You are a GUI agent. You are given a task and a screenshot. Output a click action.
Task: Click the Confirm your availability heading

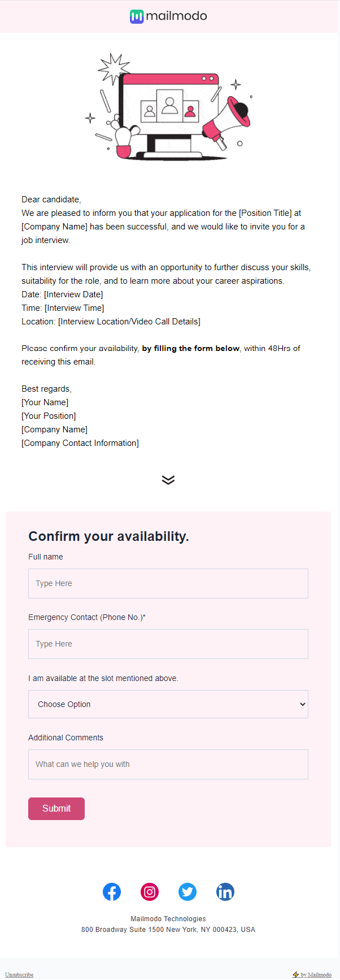108,536
